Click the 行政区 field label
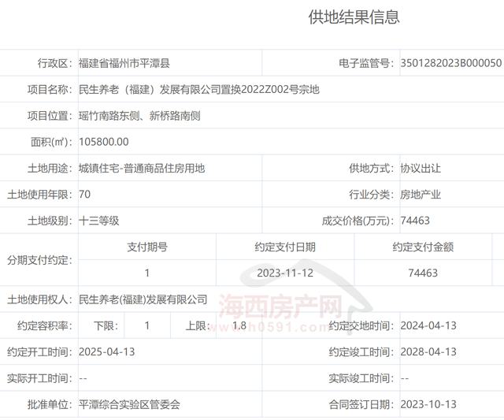Screen dimensions: 504x420 tap(55, 63)
